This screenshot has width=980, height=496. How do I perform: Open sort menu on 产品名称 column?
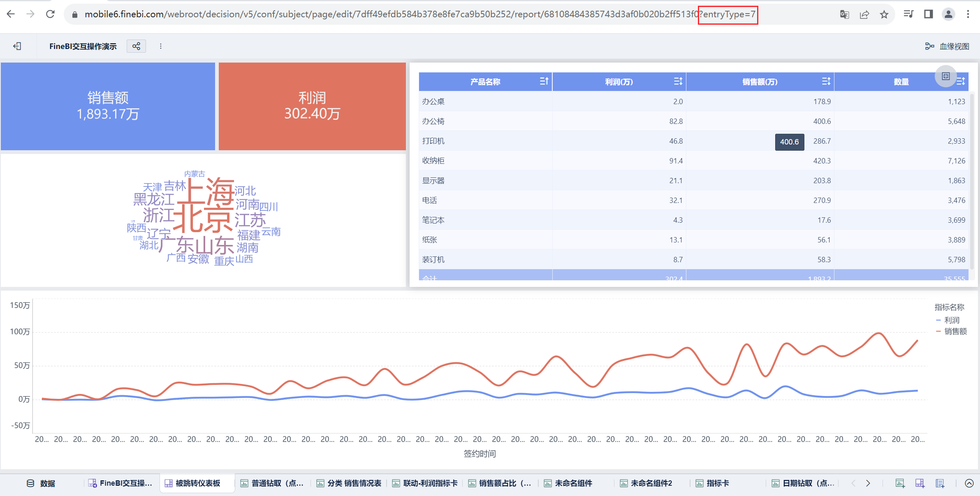[544, 82]
